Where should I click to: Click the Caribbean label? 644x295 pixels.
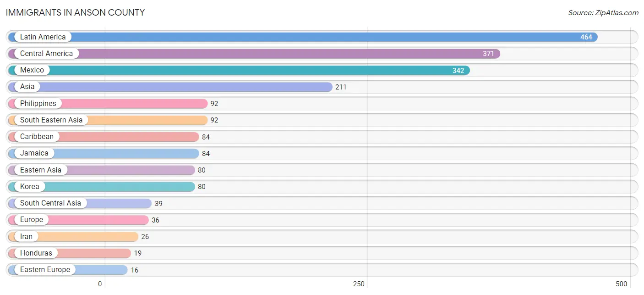tap(37, 137)
